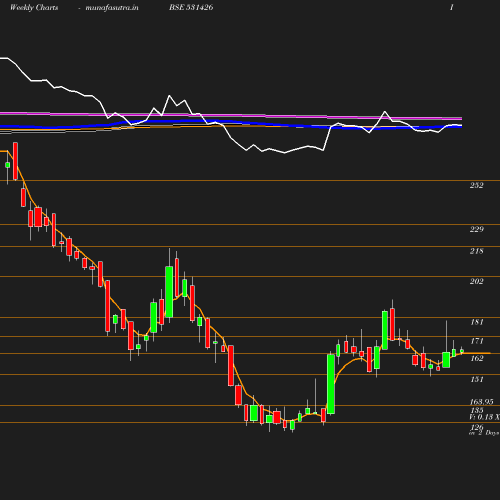
Task: Click the tallest green candle near 162
Action: click(x=331, y=384)
